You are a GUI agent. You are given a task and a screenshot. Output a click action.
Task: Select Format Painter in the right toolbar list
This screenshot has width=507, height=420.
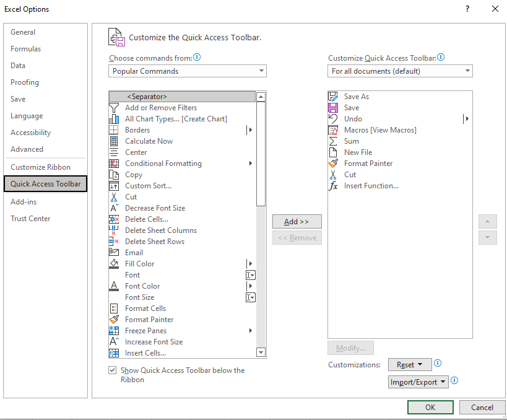click(400, 164)
